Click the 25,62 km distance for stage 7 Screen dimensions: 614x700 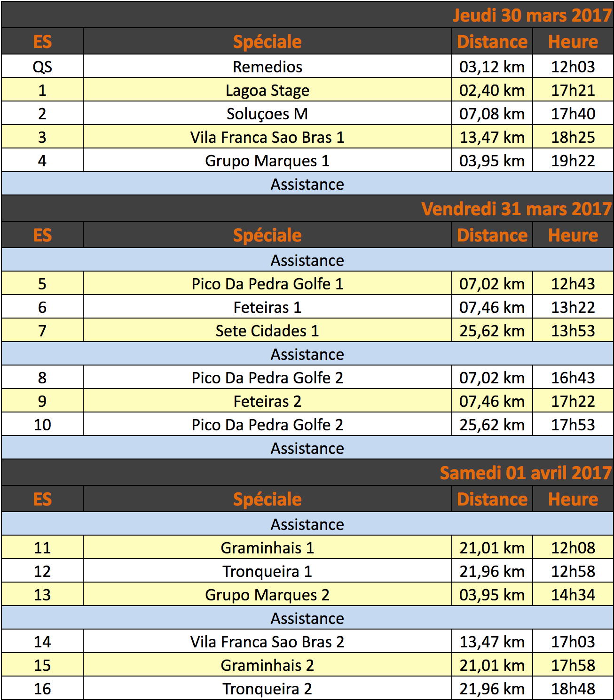click(x=492, y=330)
